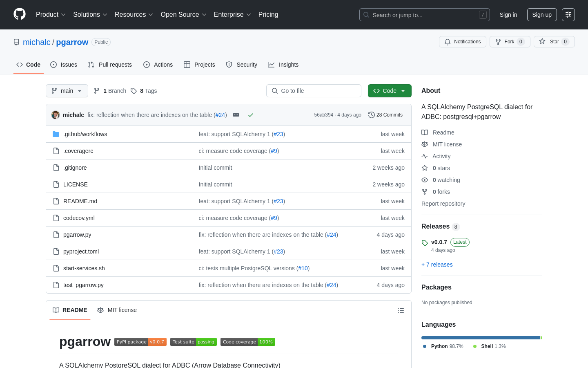Click the MIT license scale icon in About

[x=425, y=144]
